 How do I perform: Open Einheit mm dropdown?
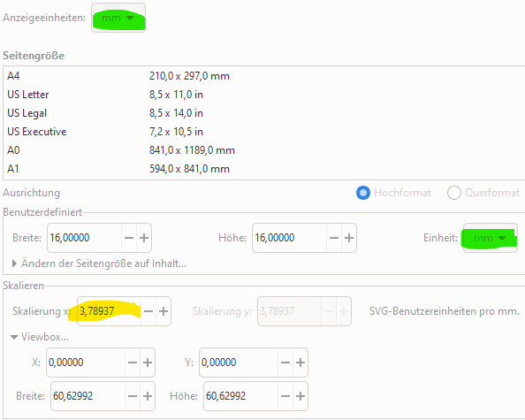490,238
